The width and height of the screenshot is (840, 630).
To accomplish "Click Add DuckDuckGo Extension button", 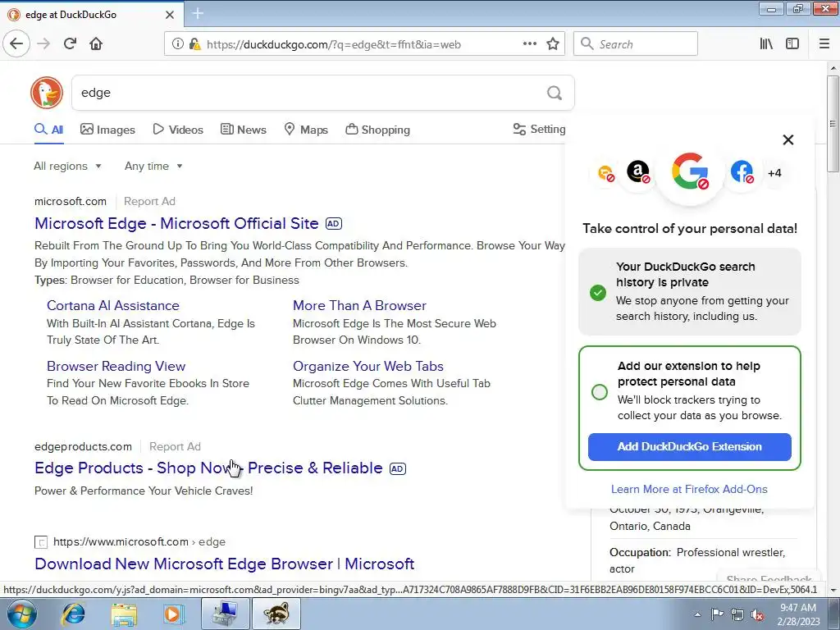I will [689, 446].
